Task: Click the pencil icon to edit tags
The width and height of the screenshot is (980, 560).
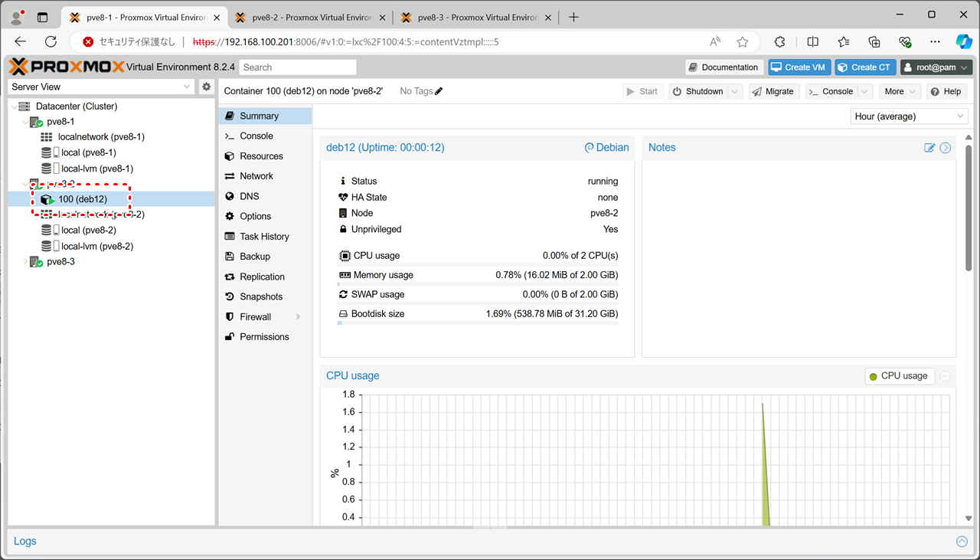Action: (439, 91)
